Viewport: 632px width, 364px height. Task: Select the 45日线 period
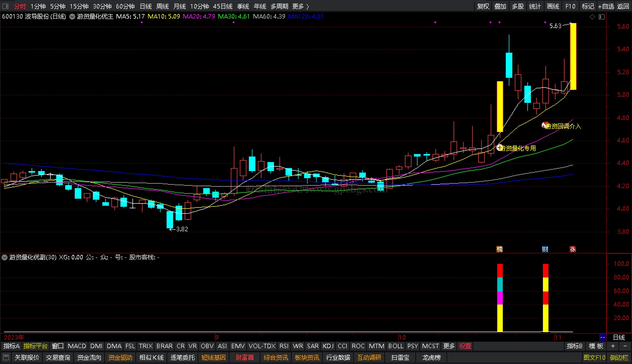tap(223, 6)
